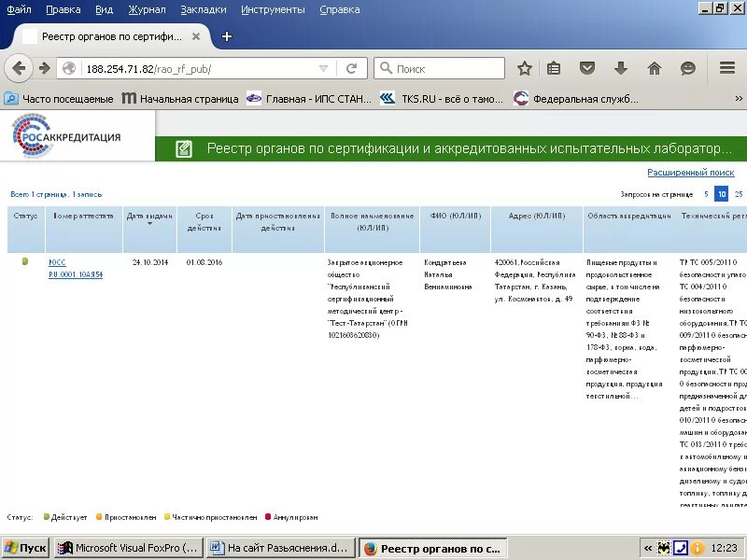The height and width of the screenshot is (560, 747).
Task: Open the hamburger menu button
Action: point(727,68)
